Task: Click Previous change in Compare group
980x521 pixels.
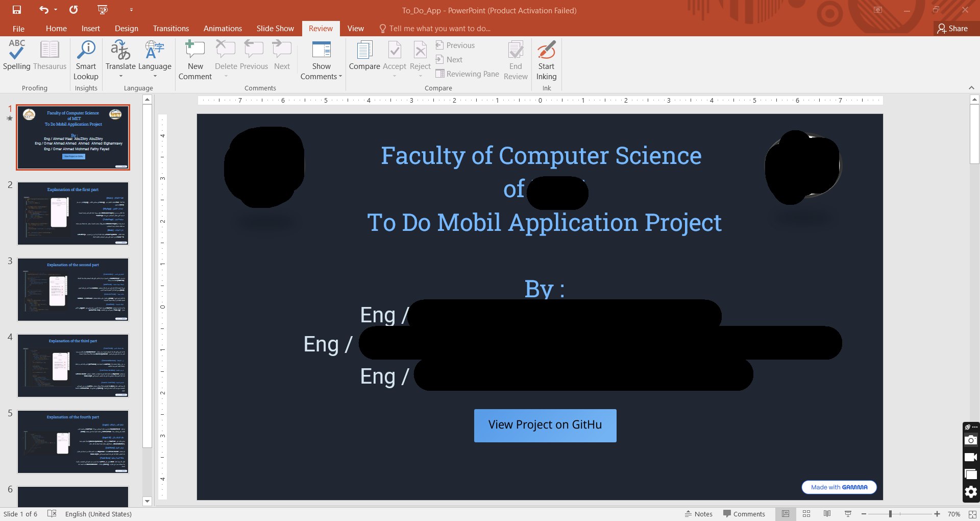Action: pos(455,45)
